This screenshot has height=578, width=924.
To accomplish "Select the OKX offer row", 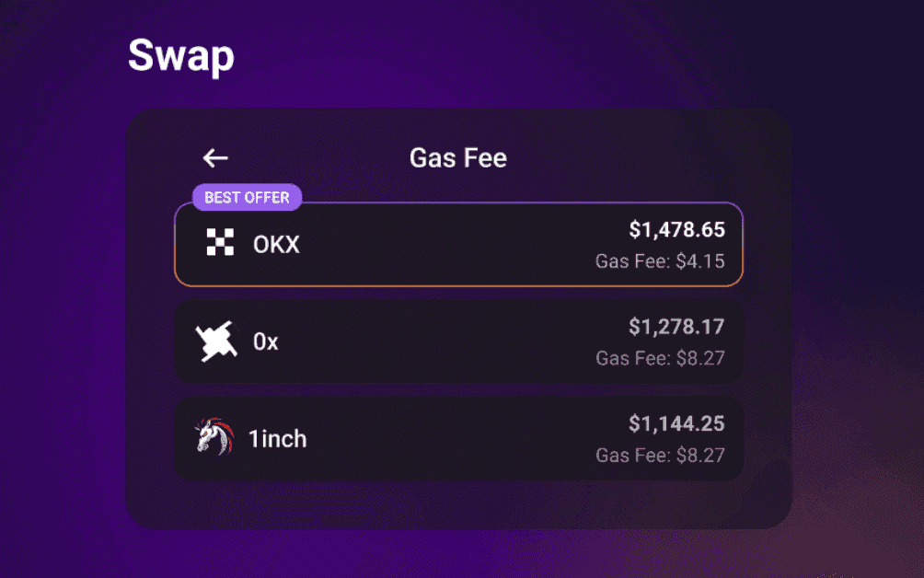I will click(x=458, y=245).
